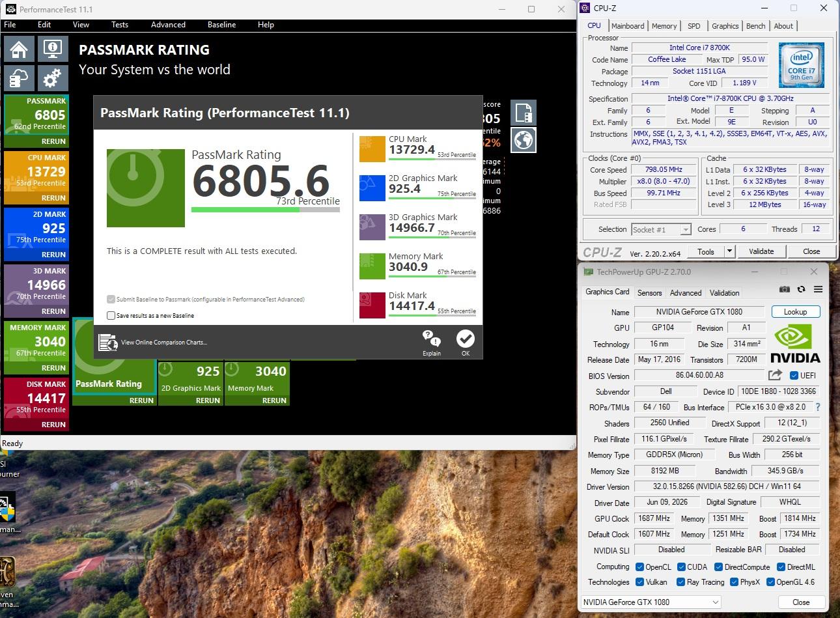Screen dimensions: 840x618
Task: Click the Tools button in CPU-Z
Action: [x=706, y=251]
